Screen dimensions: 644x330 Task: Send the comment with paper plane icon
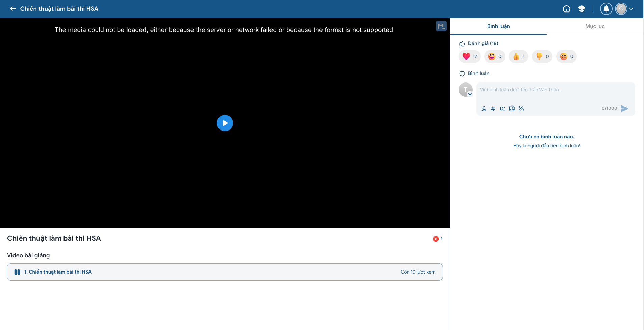tap(624, 108)
